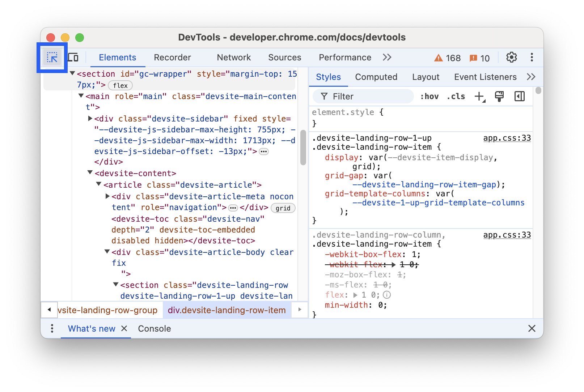Viewport: 584px width, 392px height.
Task: Toggle the device emulation toolbar
Action: (73, 57)
